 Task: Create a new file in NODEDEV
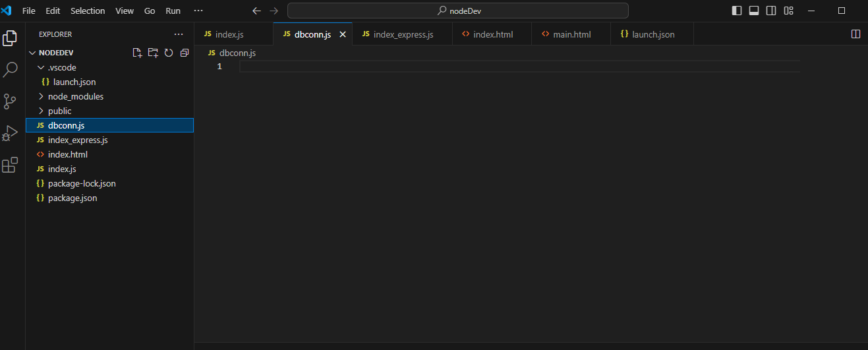tap(137, 53)
